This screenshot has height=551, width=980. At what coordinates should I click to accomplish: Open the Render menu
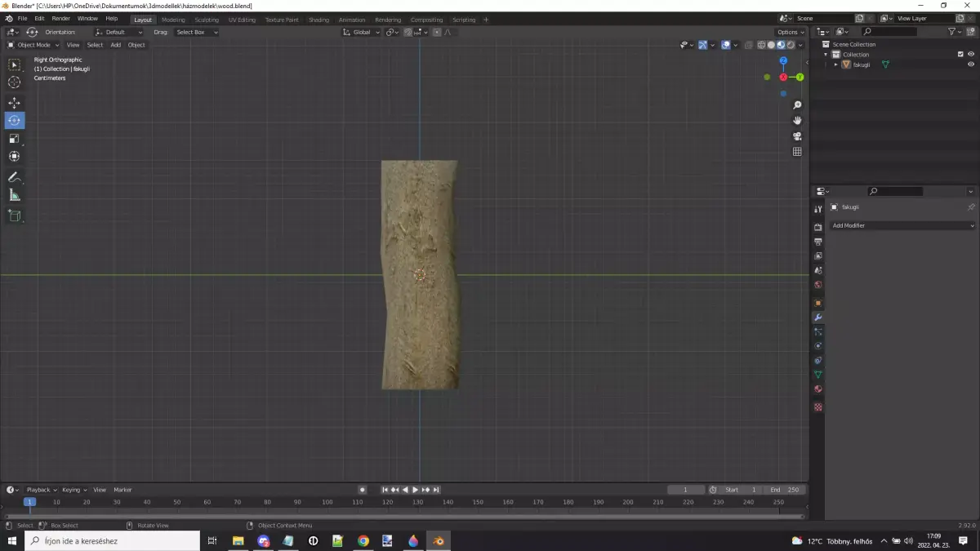(x=61, y=18)
